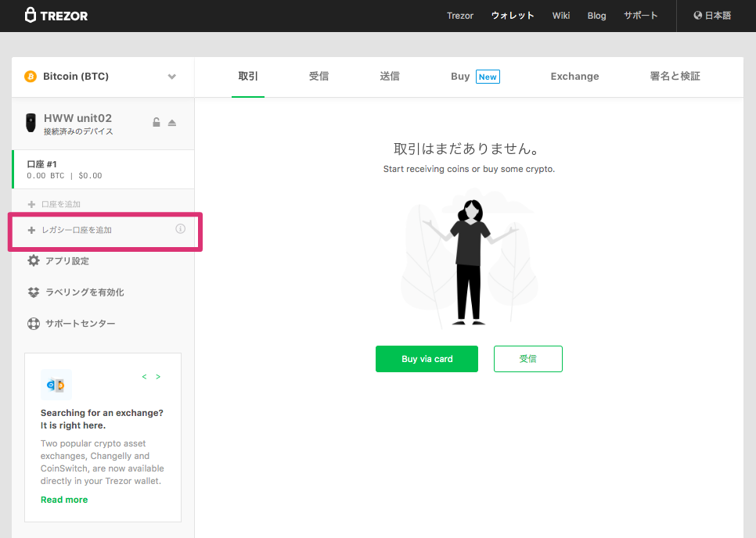
Task: Switch to the 署名と検証 tab
Action: 675,76
